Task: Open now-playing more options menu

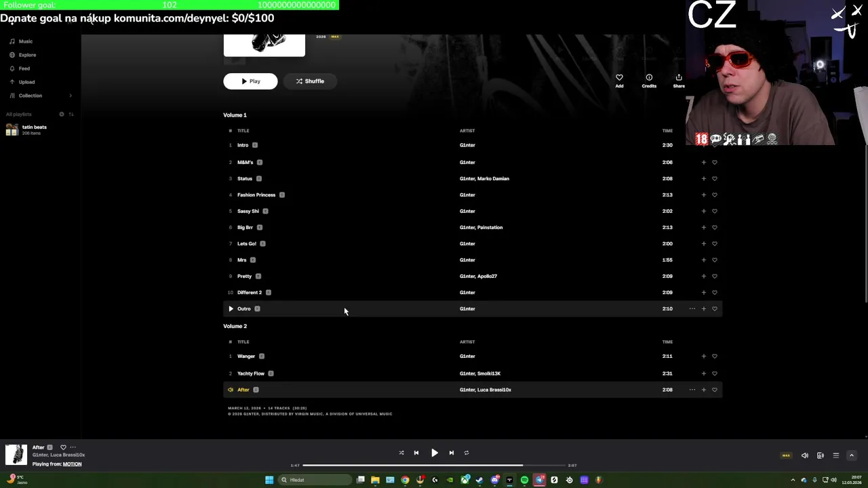Action: click(73, 447)
